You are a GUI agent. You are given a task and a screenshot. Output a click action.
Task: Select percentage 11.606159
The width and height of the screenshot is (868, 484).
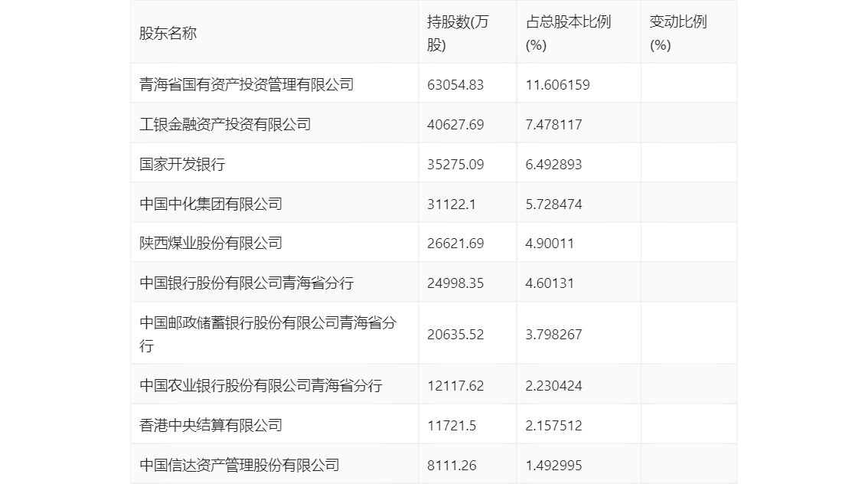click(x=557, y=85)
